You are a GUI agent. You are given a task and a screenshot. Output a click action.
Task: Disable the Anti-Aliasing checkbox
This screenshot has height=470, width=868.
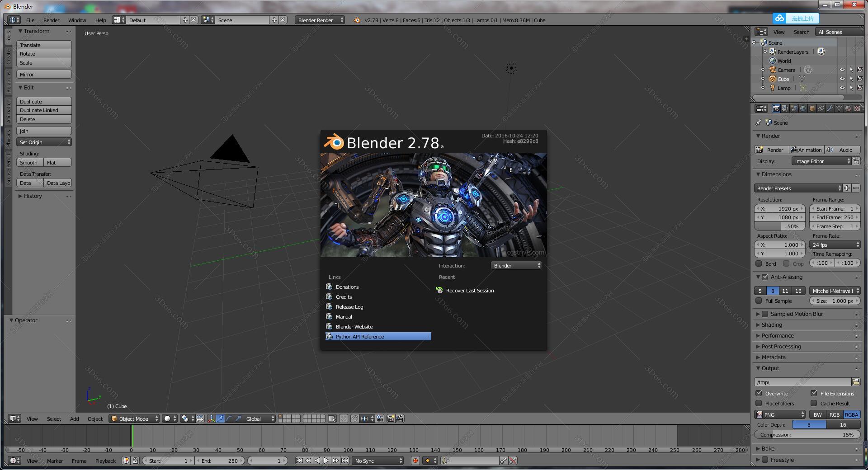point(765,277)
